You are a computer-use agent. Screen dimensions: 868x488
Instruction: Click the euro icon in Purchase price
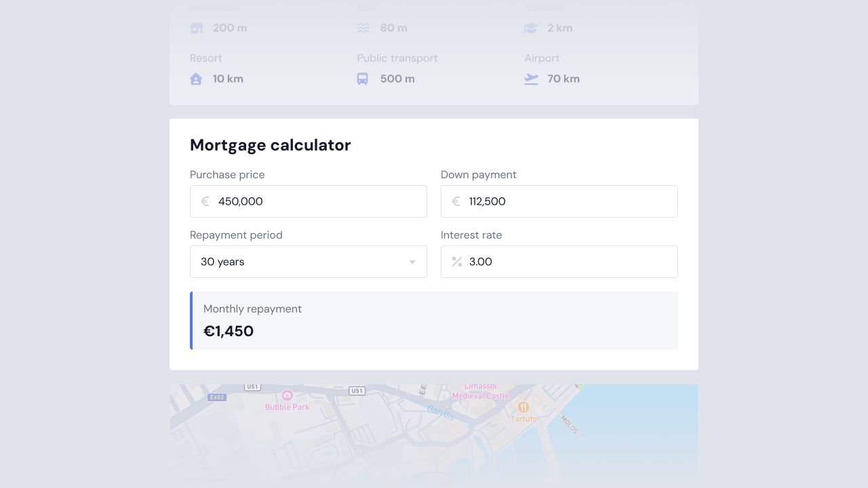click(x=205, y=201)
